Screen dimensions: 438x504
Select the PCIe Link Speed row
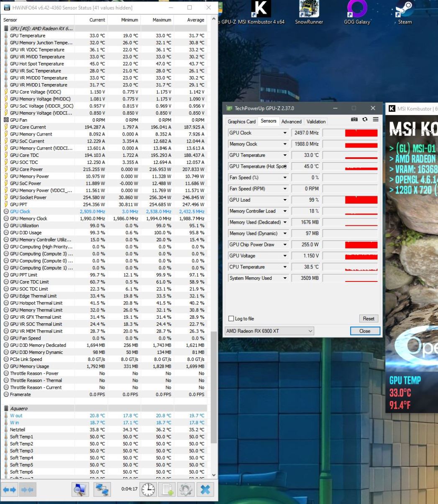(x=105, y=359)
